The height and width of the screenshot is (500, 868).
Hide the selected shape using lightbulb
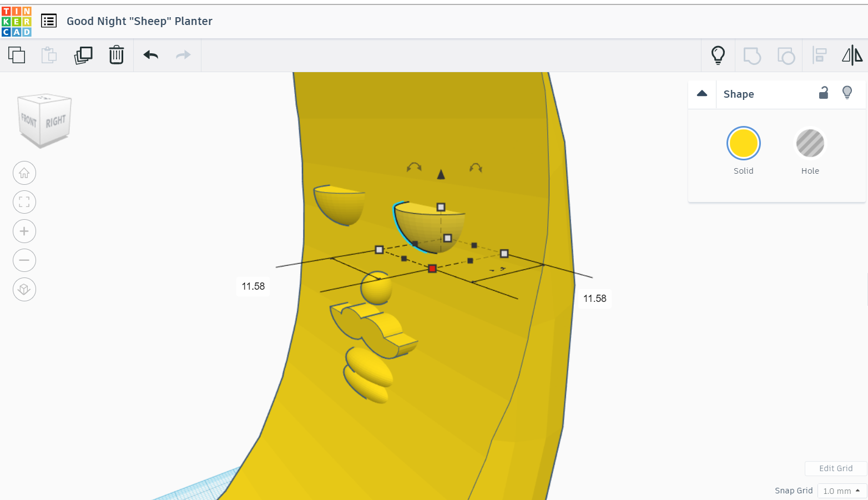pos(847,93)
